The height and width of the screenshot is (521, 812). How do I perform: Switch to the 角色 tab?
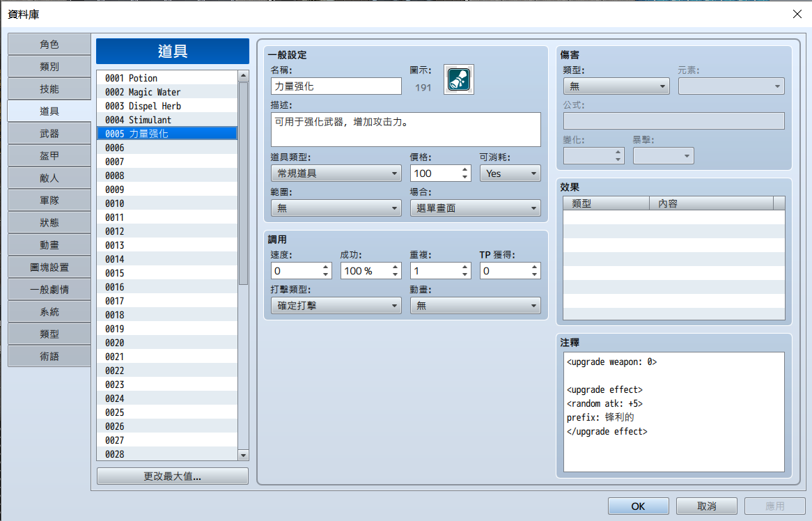coord(49,45)
